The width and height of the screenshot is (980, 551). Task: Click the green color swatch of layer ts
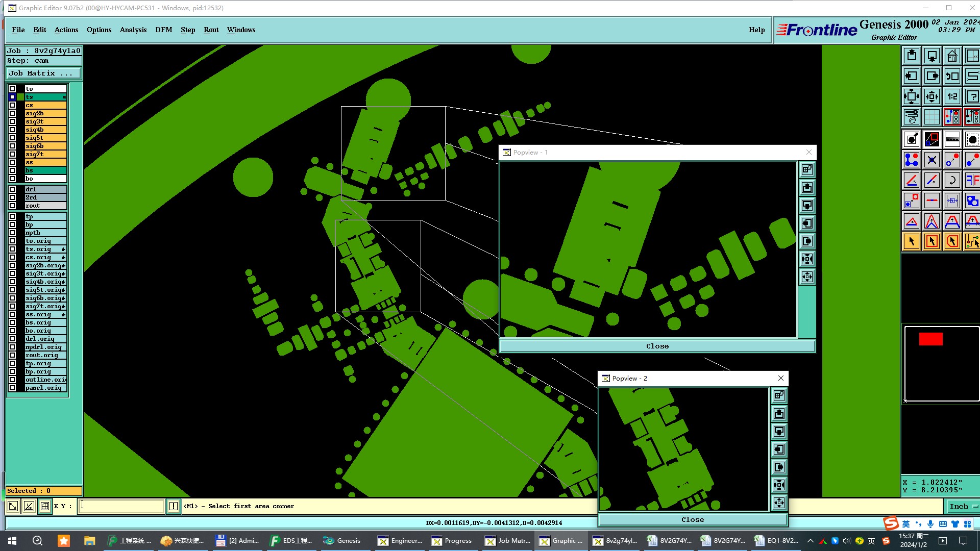(x=21, y=97)
